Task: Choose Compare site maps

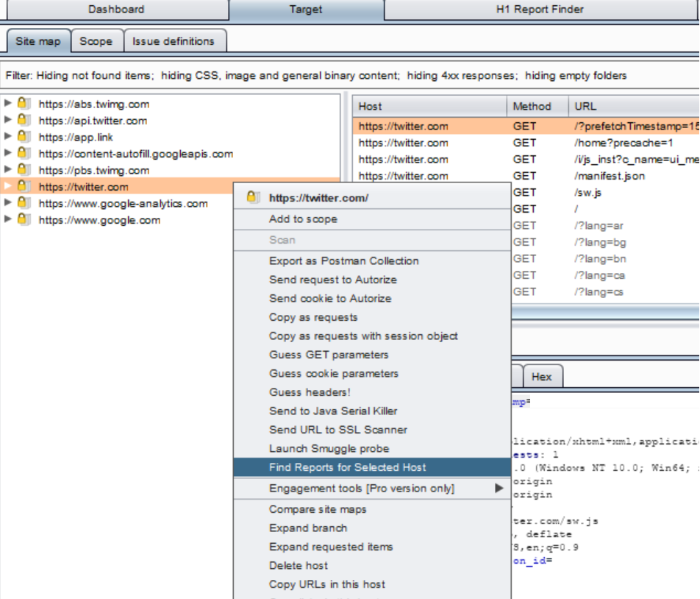Action: point(372,509)
